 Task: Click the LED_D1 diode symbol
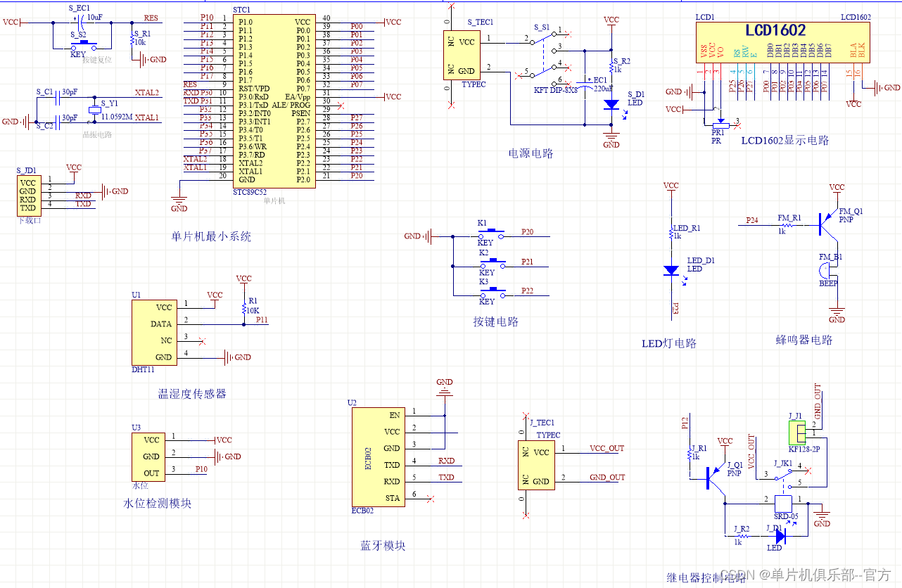tap(671, 270)
